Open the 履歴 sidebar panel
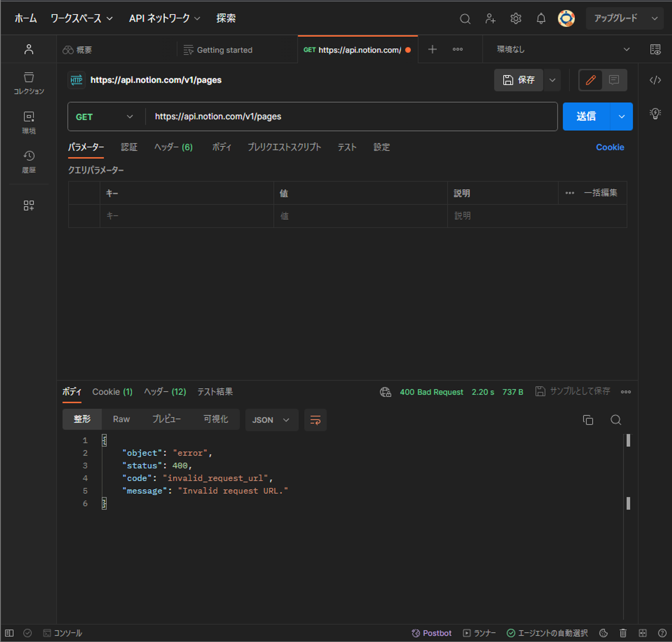This screenshot has height=642, width=672. point(29,162)
